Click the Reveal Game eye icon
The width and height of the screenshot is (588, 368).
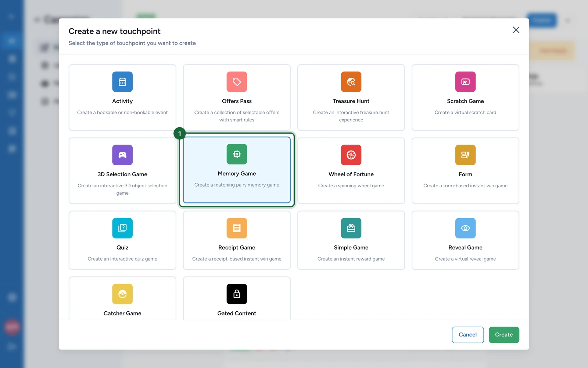coord(465,228)
